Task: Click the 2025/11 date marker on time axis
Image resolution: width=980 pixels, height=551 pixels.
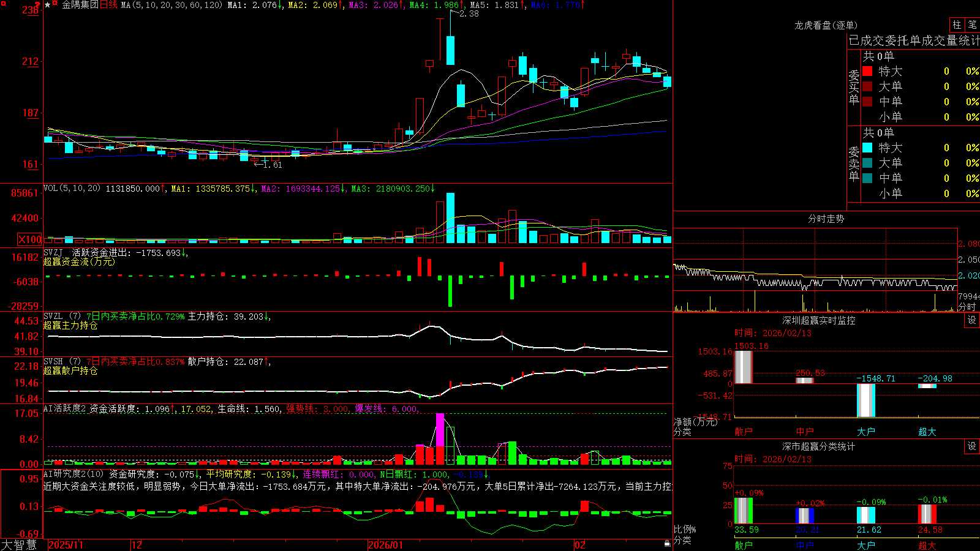Action: pyautogui.click(x=66, y=545)
